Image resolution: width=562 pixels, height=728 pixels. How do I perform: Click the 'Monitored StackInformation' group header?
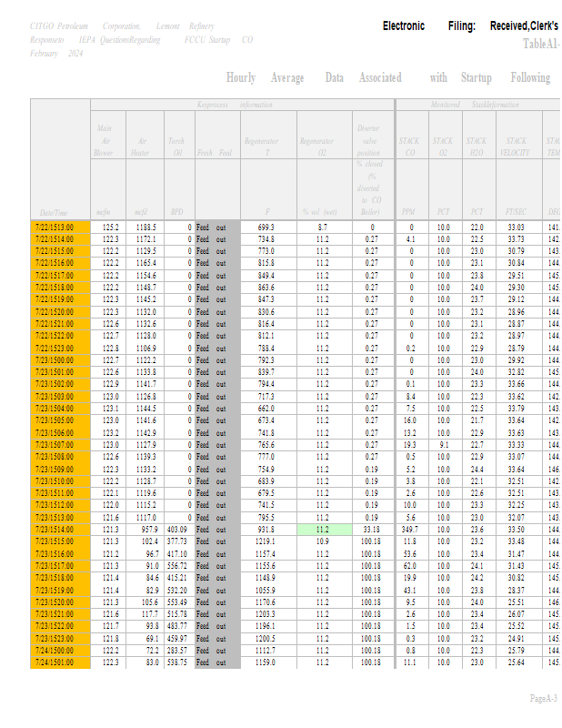(475, 105)
